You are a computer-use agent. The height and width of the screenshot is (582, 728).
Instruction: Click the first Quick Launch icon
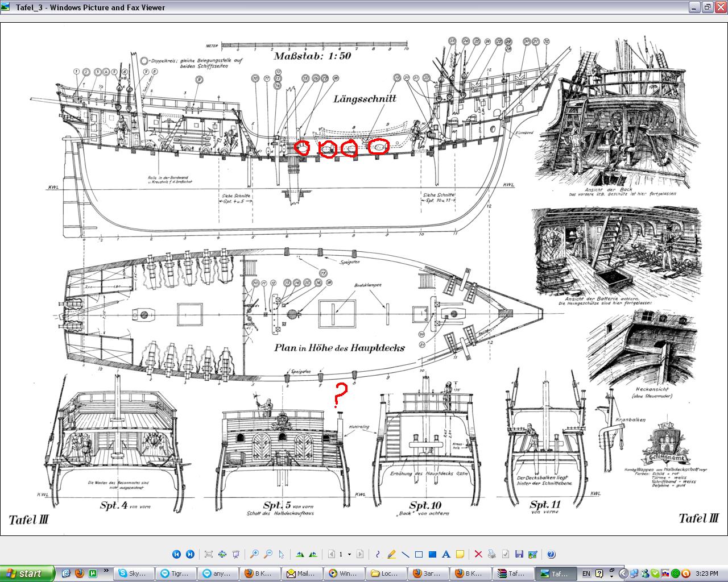[x=66, y=573]
